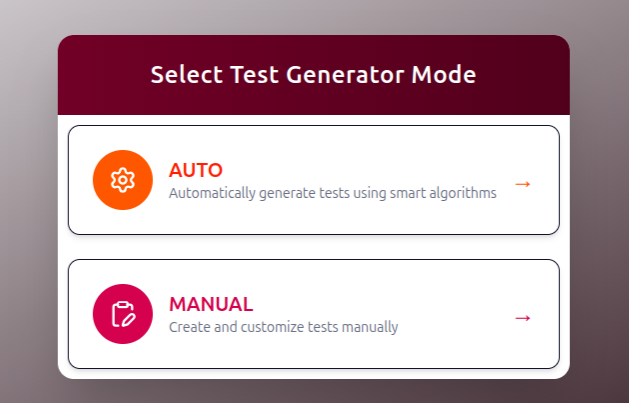This screenshot has height=403, width=629.
Task: Dismiss dialog by clicking the dimmed backdrop
Action: tap(28, 200)
